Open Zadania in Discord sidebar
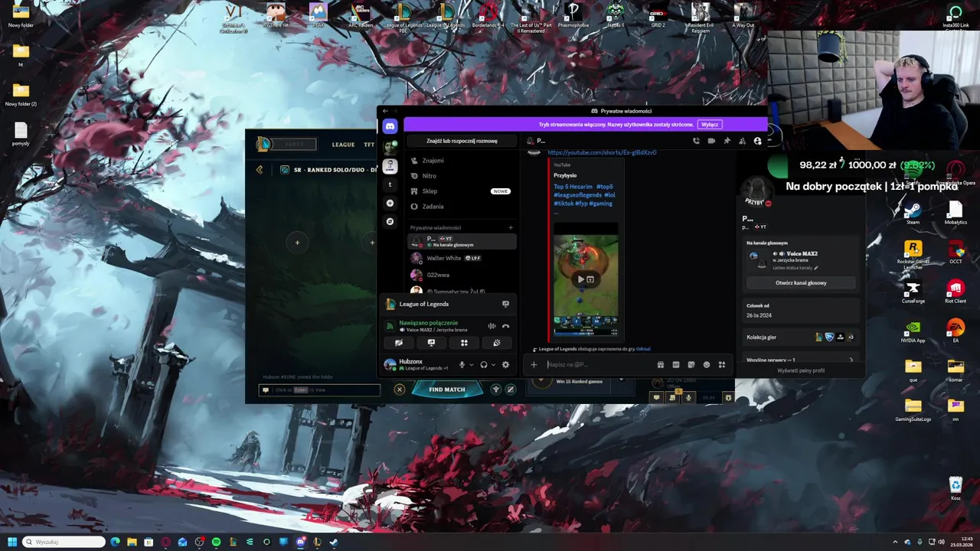Screen dimensions: 980x551 pos(462,207)
